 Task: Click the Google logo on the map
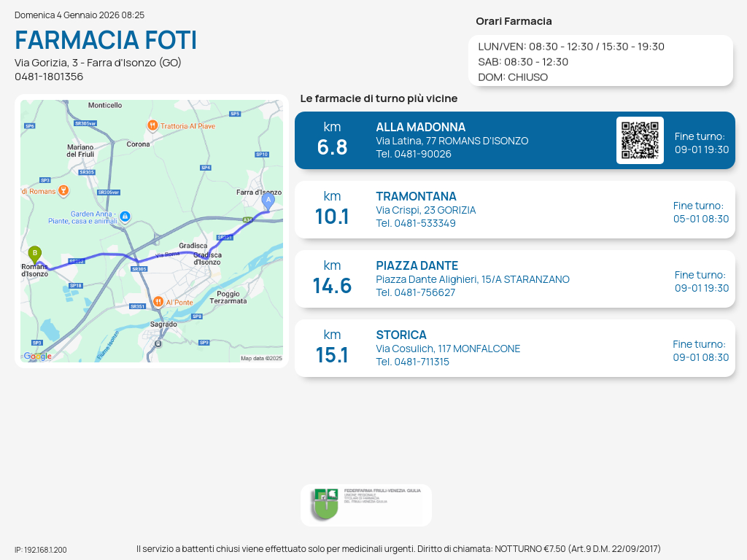38,356
